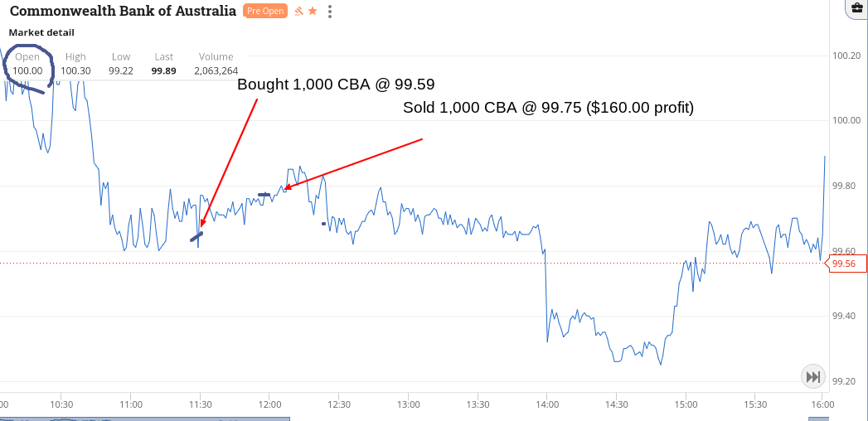Click the 14:00 time axis label
The width and height of the screenshot is (868, 421).
(x=546, y=404)
